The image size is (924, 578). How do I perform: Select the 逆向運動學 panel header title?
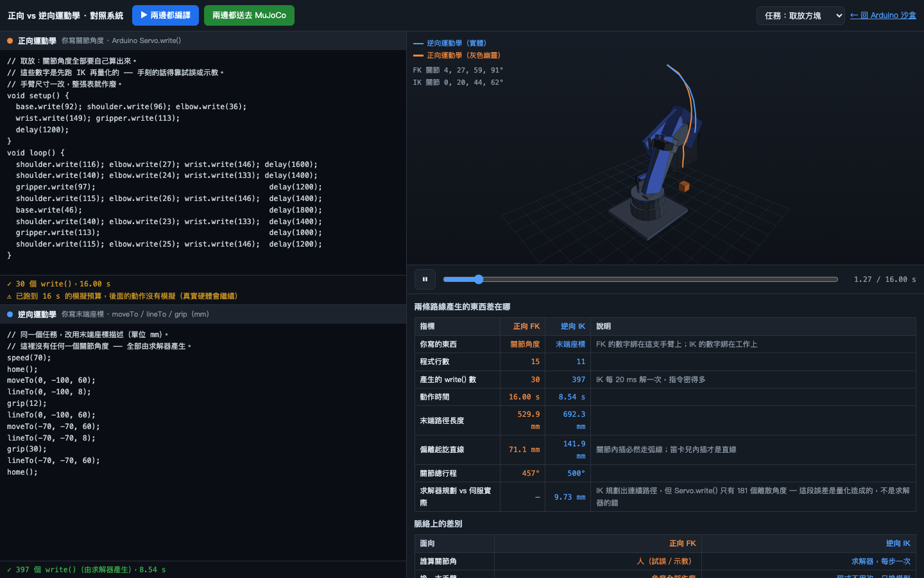[x=37, y=314]
